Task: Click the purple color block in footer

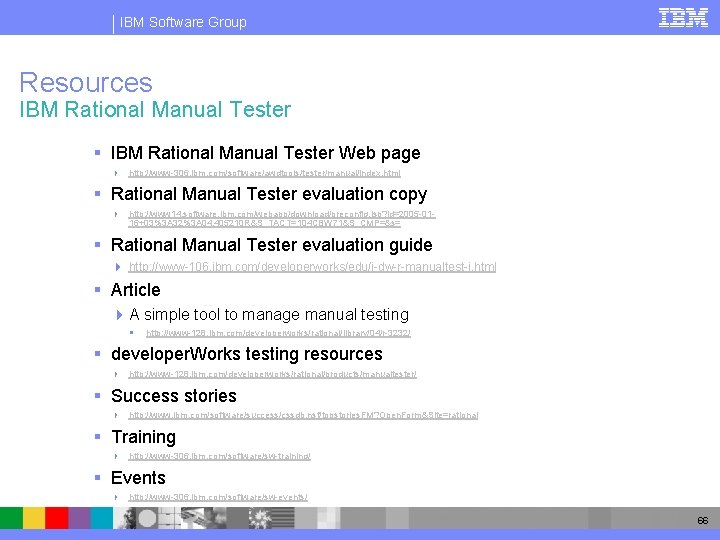Action: (x=79, y=518)
